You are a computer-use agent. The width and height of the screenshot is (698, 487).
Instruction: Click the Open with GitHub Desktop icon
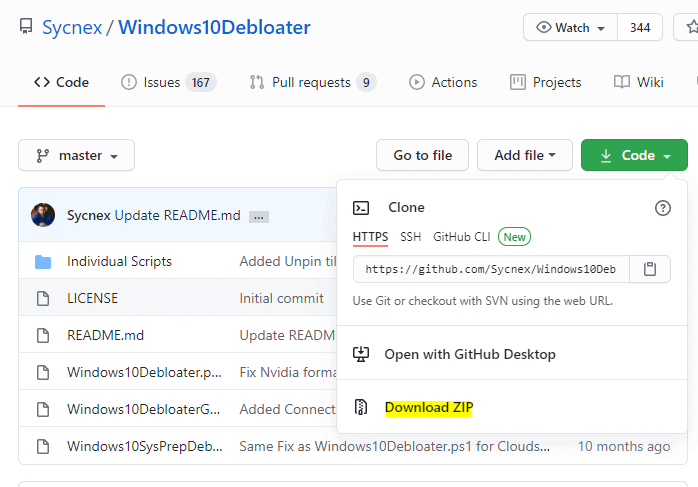pos(362,355)
